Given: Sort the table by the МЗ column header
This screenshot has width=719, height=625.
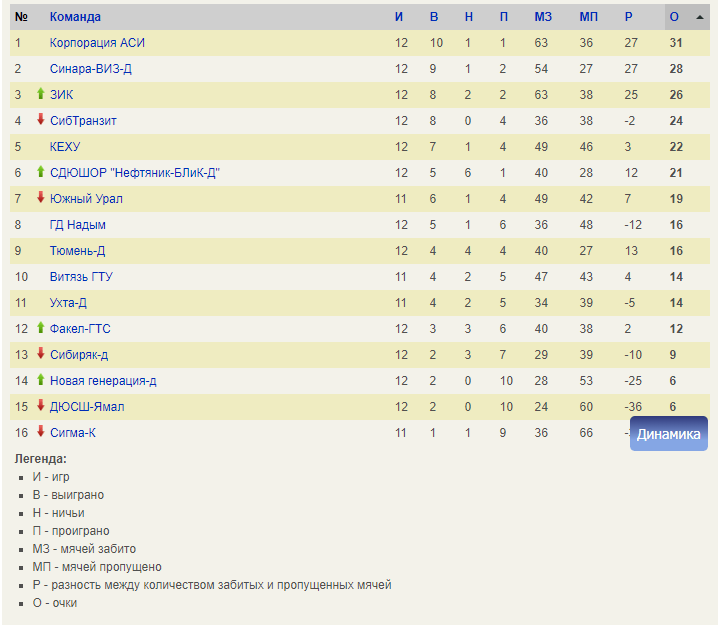Looking at the screenshot, I should (x=543, y=17).
